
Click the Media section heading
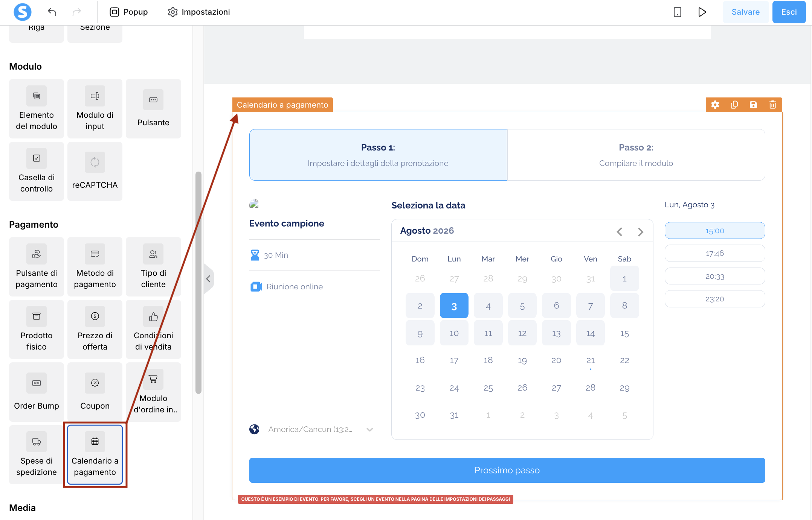[22, 508]
